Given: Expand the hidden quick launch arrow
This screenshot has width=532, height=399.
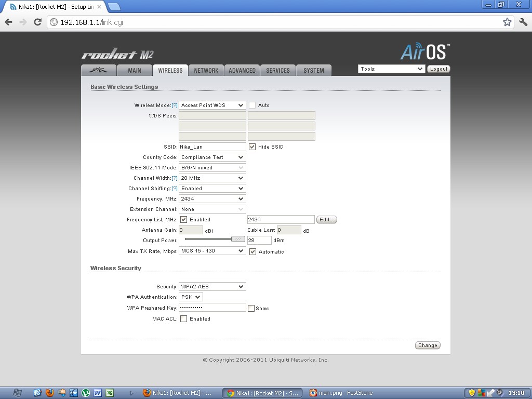Looking at the screenshot, I should (131, 393).
